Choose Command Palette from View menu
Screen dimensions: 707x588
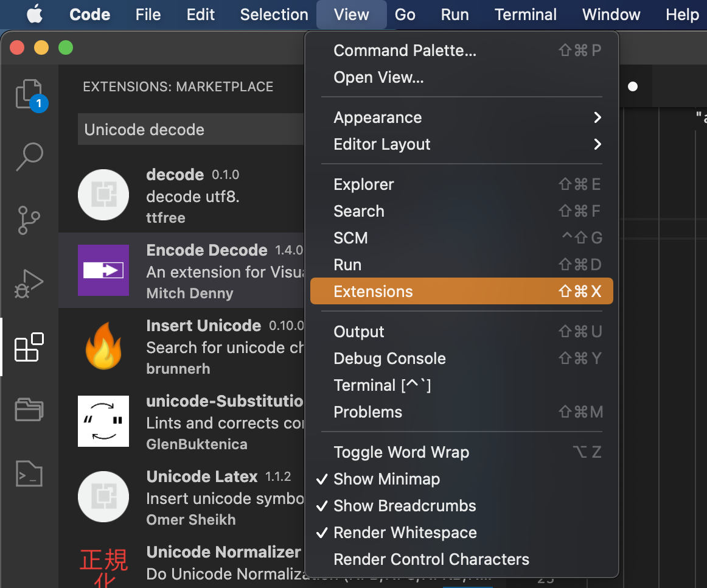pos(405,51)
